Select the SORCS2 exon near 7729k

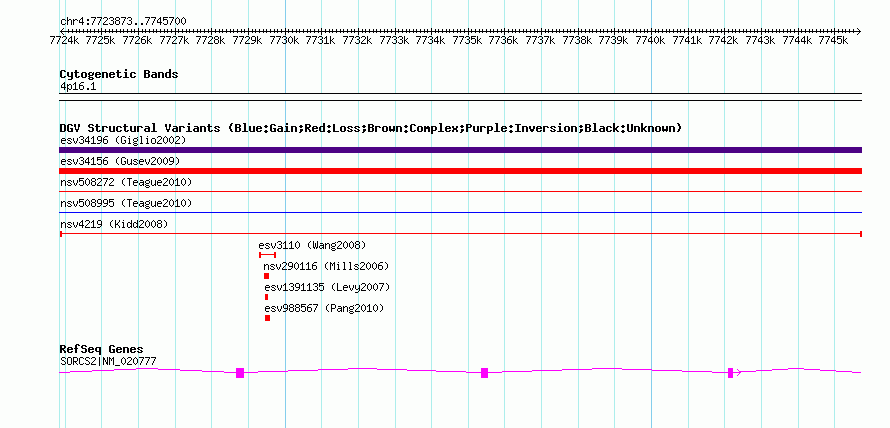pyautogui.click(x=240, y=373)
